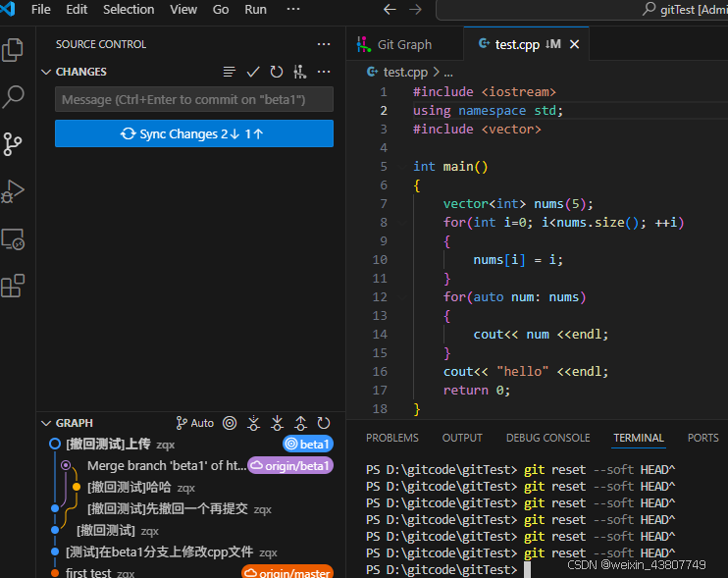Click line number 16 in the editor

click(x=380, y=371)
